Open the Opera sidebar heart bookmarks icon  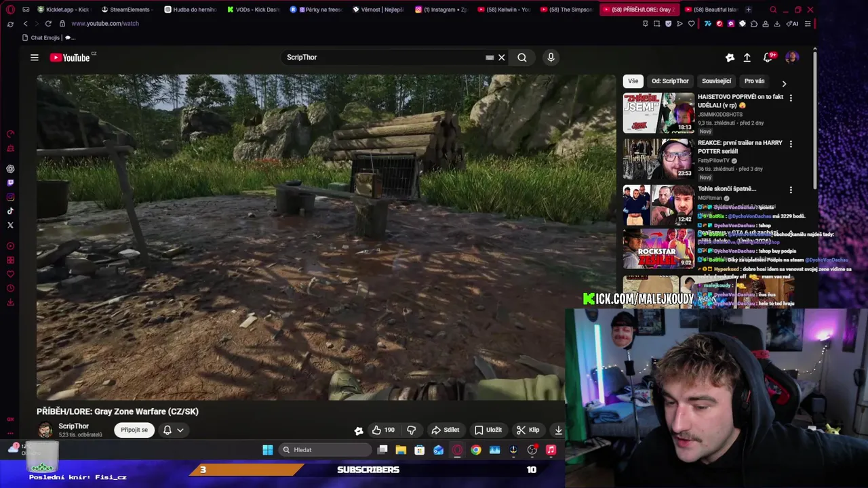tap(10, 274)
